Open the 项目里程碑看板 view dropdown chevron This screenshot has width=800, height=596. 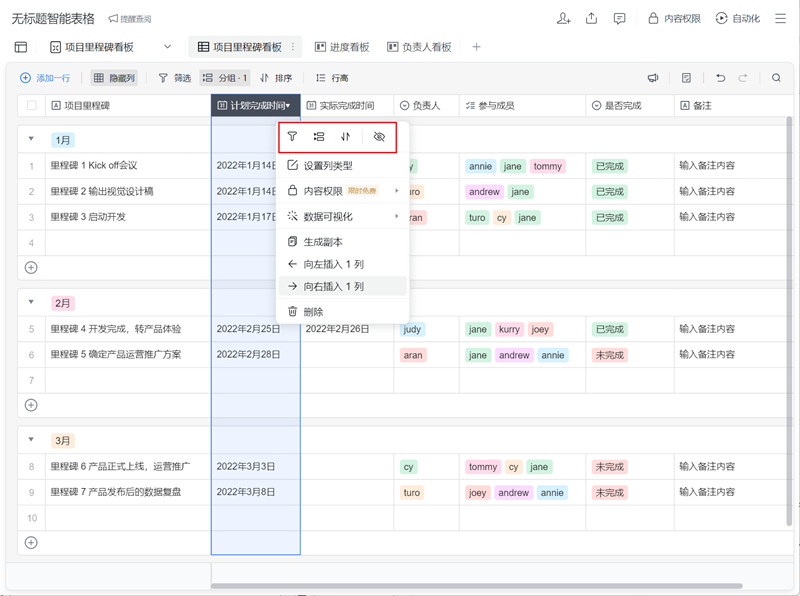tap(167, 47)
